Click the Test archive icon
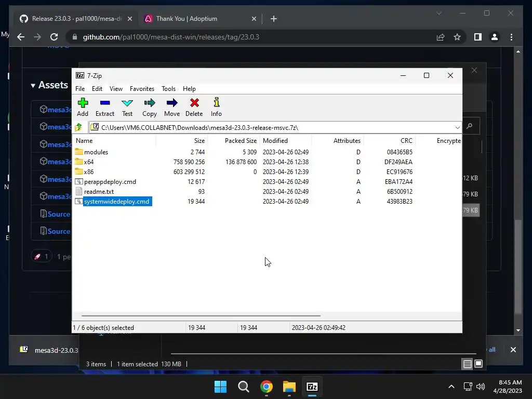Image resolution: width=532 pixels, height=399 pixels. coord(127,107)
